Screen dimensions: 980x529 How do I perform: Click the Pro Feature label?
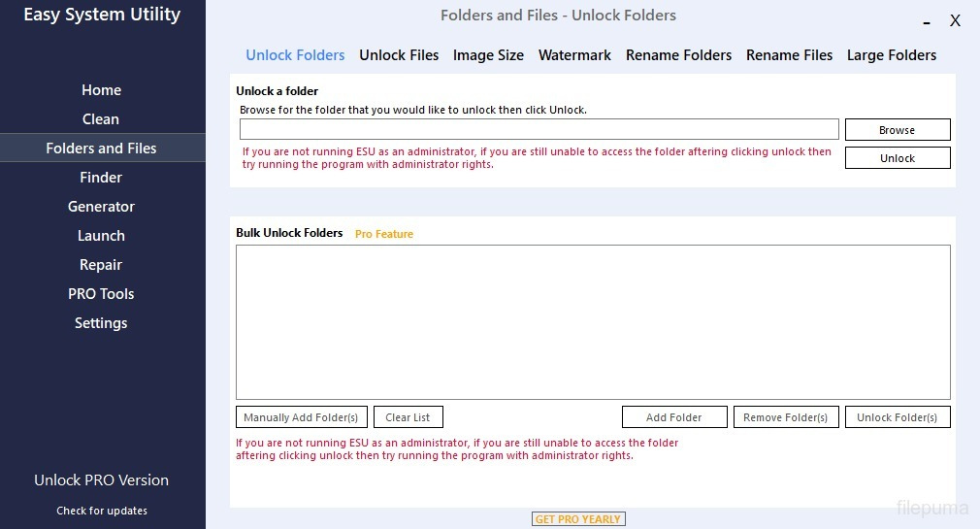[x=383, y=234]
